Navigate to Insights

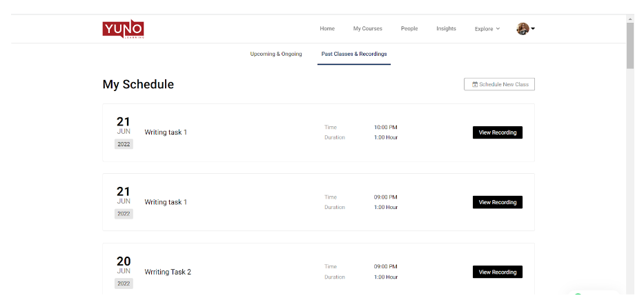446,29
